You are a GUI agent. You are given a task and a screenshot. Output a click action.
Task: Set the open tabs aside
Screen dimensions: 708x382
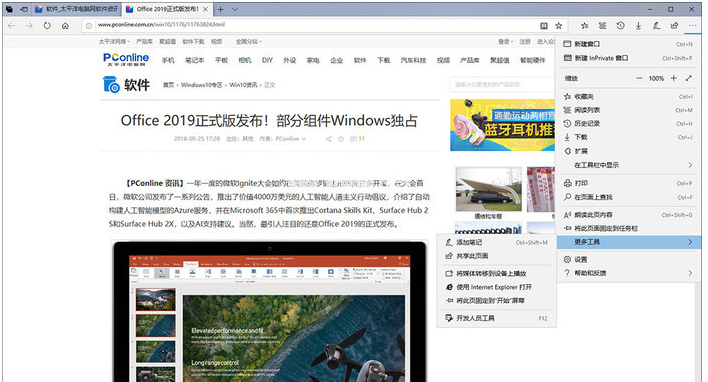pyautogui.click(x=24, y=9)
